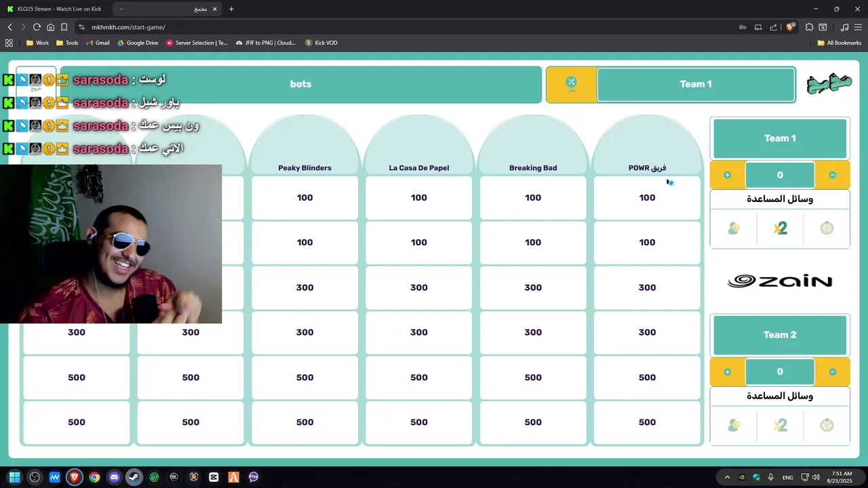
Task: Open the browser extensions puzzle icon
Action: pos(809,27)
